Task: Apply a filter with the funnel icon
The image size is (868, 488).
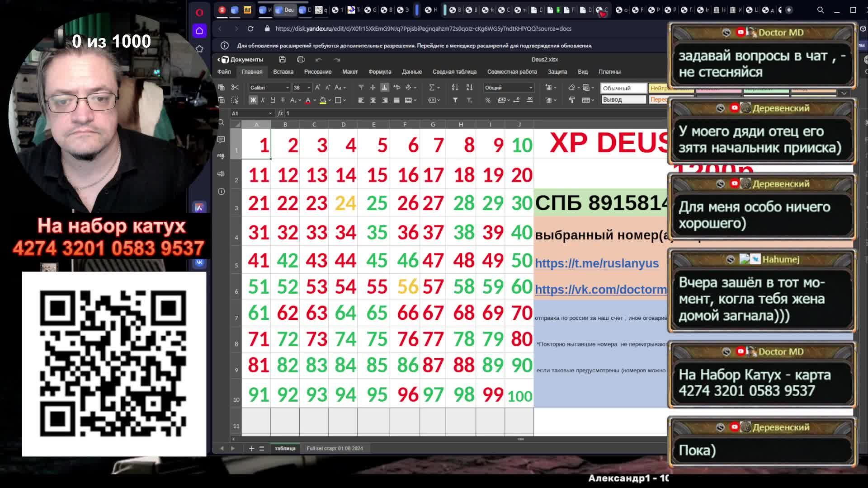Action: 455,100
